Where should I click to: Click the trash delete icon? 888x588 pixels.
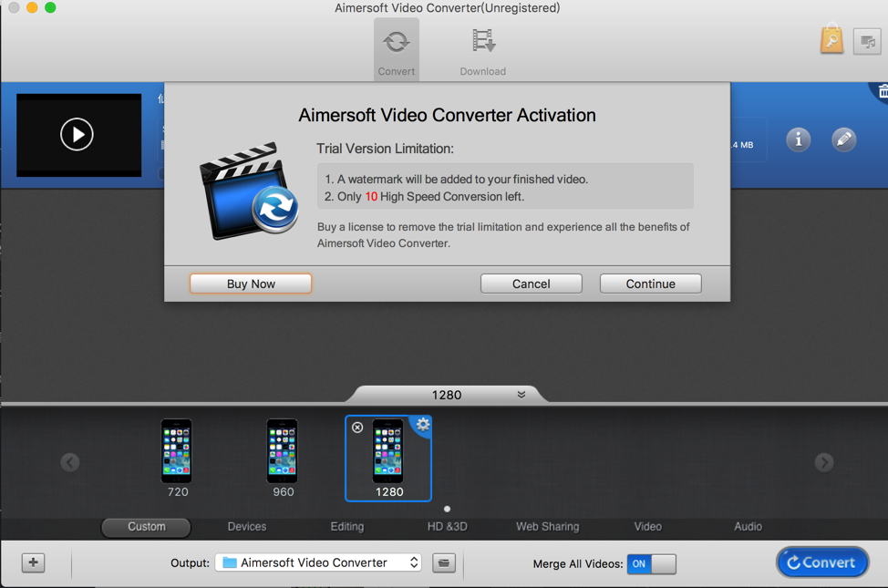[x=883, y=91]
